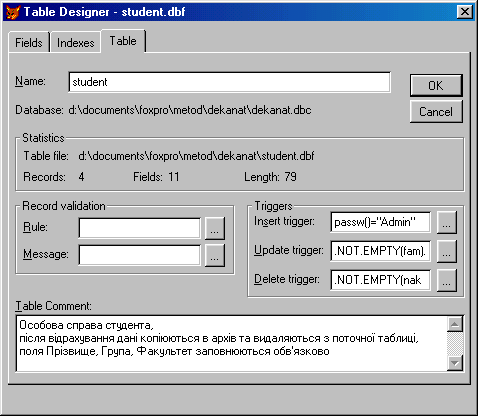Click the Delete trigger label
The height and width of the screenshot is (416, 478).
(x=287, y=279)
